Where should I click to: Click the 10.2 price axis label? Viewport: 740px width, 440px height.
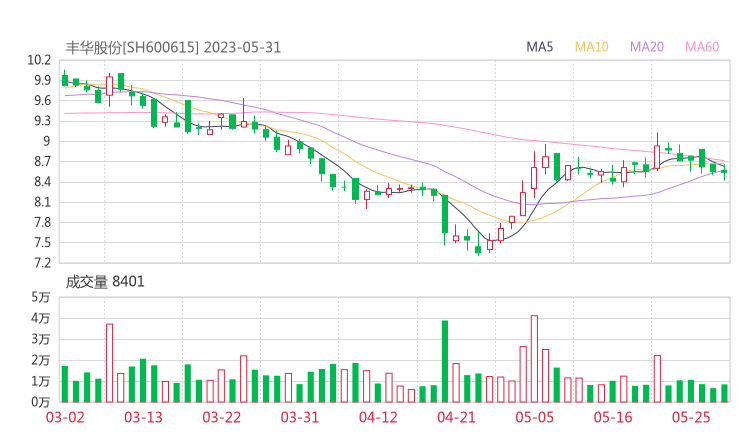click(x=39, y=60)
